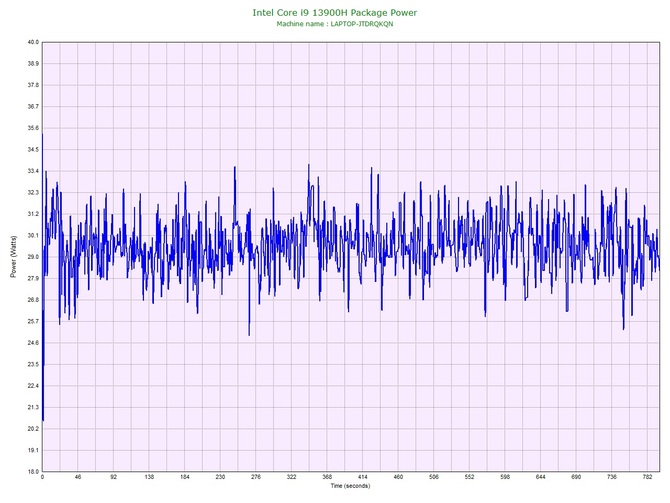
Task: Click the 21.3 y-axis value
Action: click(x=33, y=407)
